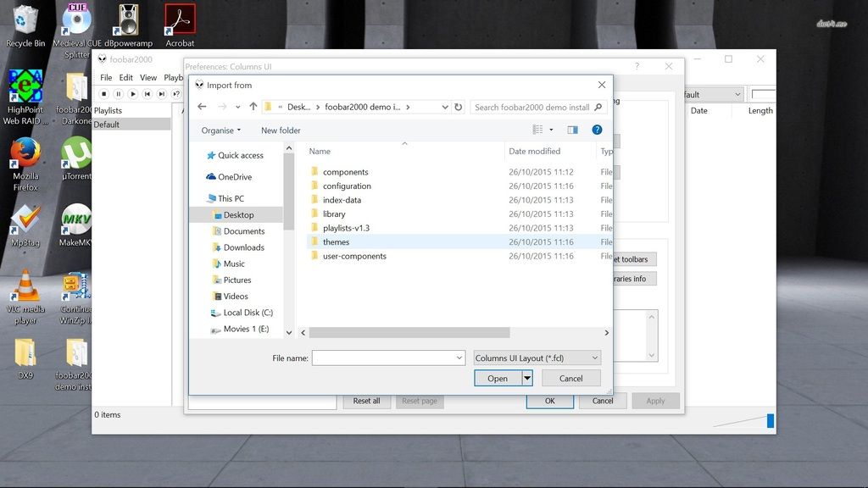Viewport: 868px width, 488px height.
Task: Open the recent locations dropdown arrow
Action: 237,107
